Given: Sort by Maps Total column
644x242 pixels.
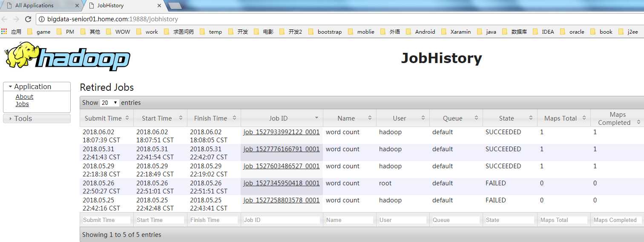Looking at the screenshot, I should pyautogui.click(x=564, y=118).
